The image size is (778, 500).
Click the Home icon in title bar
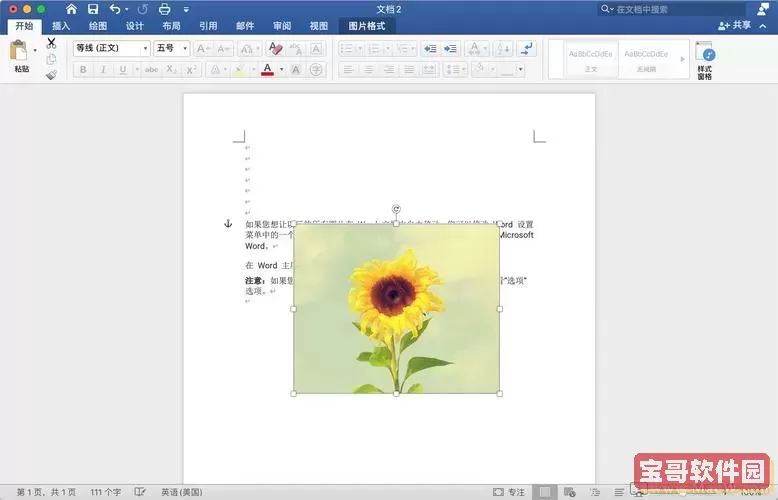71,9
